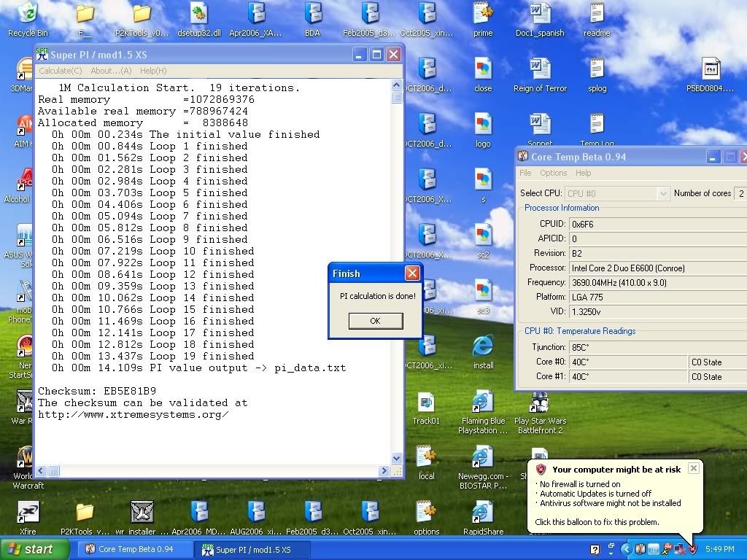This screenshot has width=747, height=560.
Task: Select the Play Star Wars Battlefront 2 icon
Action: [541, 413]
